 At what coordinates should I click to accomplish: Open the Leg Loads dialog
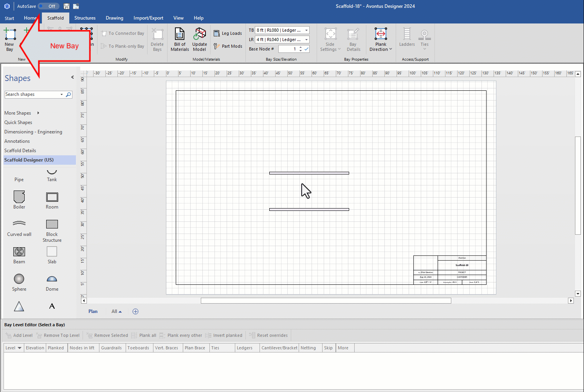point(228,33)
